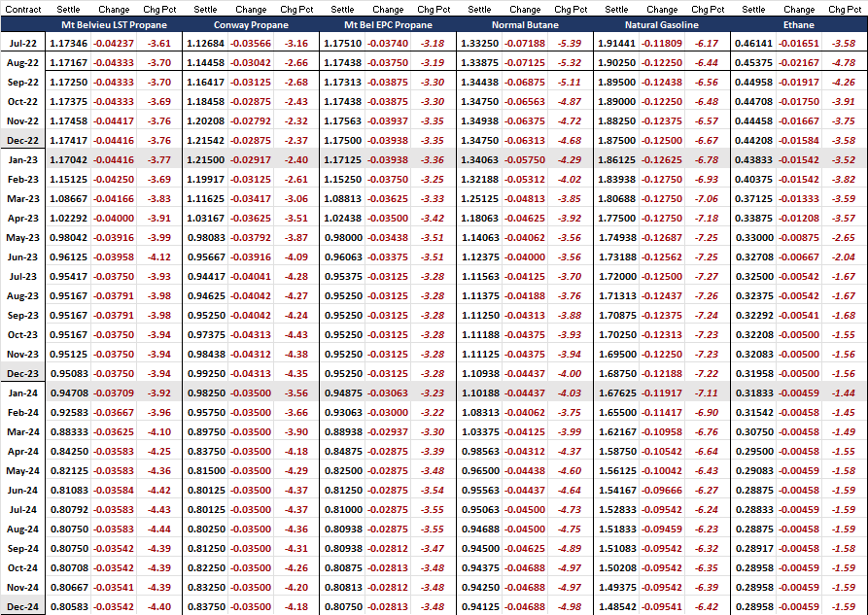Image resolution: width=868 pixels, height=615 pixels.
Task: Select the Mt Belvieu LST Propane header
Action: 114,25
